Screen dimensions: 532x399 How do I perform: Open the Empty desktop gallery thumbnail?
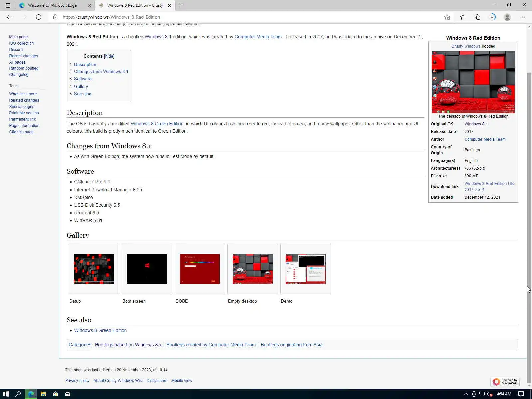pos(253,269)
